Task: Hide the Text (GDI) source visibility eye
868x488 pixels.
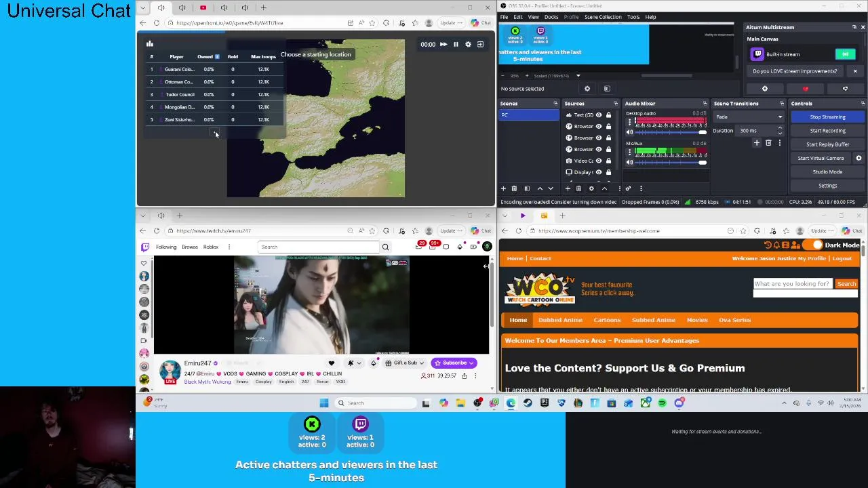Action: pyautogui.click(x=599, y=115)
